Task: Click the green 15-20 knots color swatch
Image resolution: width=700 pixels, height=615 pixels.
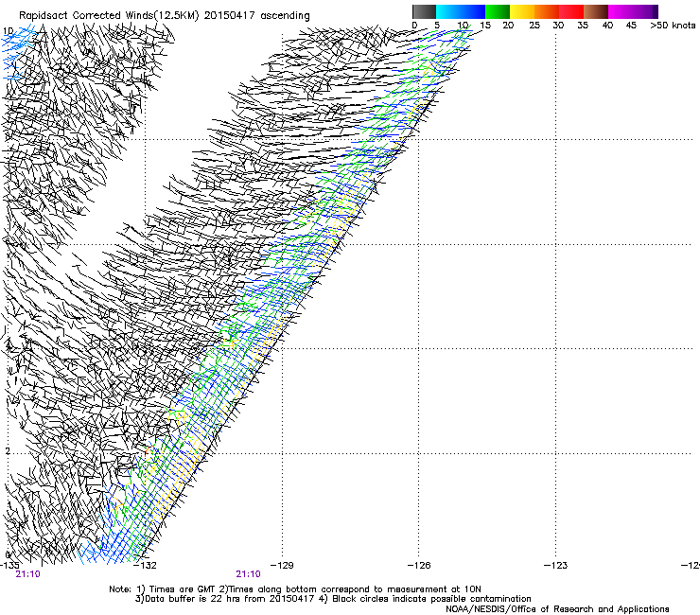Action: pyautogui.click(x=498, y=11)
